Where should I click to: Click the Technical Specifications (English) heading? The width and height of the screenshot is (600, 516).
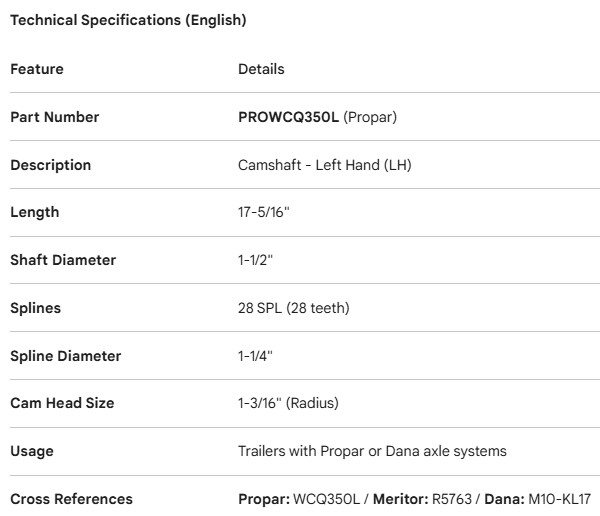tap(128, 20)
